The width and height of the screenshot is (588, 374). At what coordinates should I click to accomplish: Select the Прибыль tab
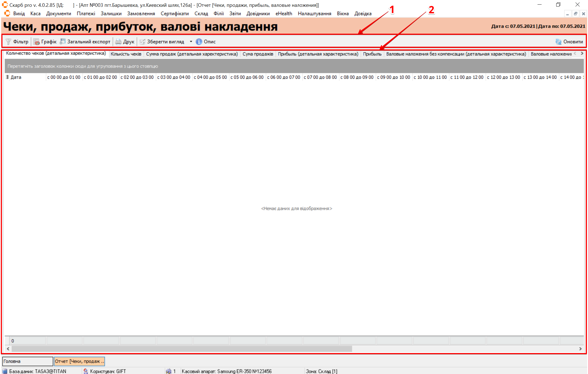(x=372, y=54)
